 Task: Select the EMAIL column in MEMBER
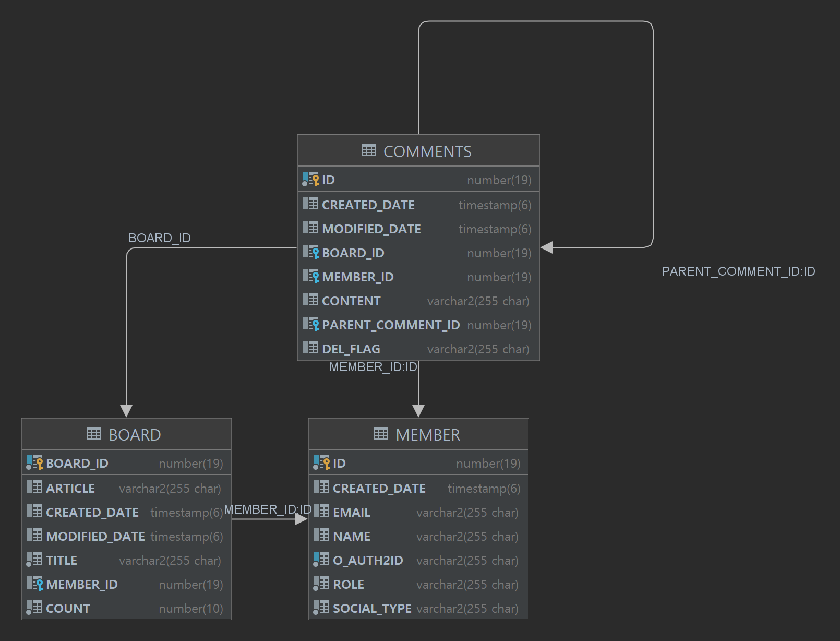pyautogui.click(x=418, y=512)
